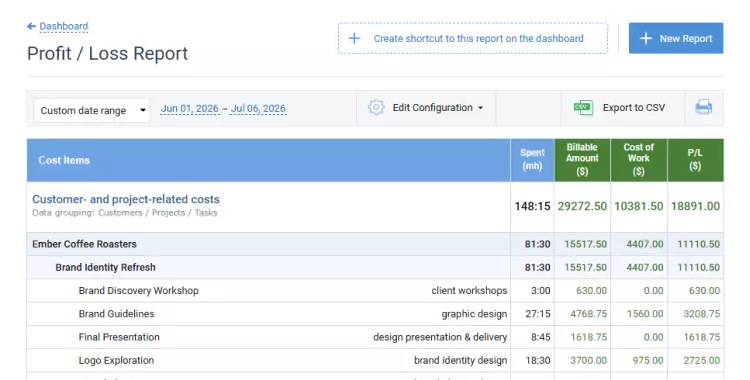Click the total P/L value 18891.00
This screenshot has height=380, width=750.
tap(695, 206)
